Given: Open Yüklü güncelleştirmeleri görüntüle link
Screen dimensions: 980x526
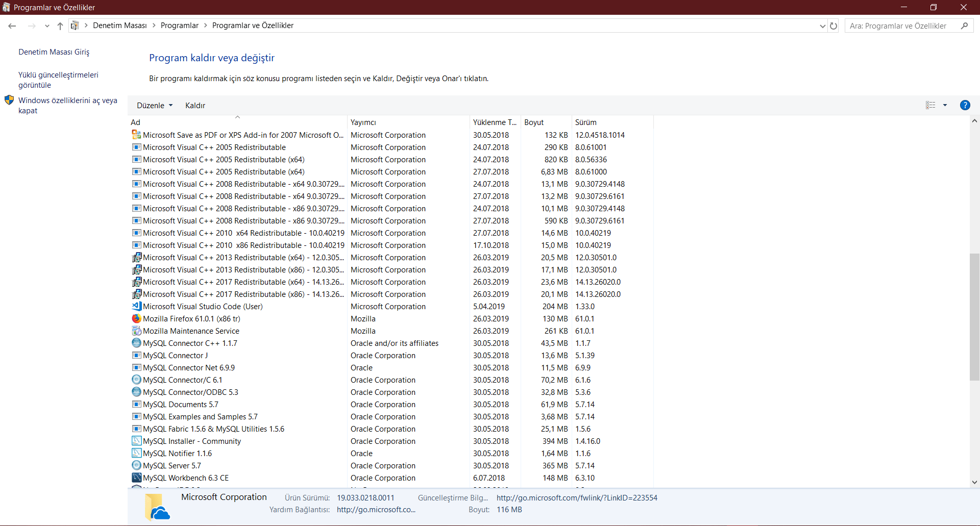Looking at the screenshot, I should [x=59, y=80].
